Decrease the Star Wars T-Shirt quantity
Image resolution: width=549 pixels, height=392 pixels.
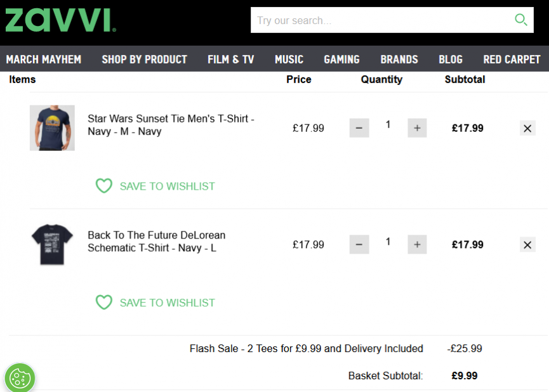click(359, 128)
